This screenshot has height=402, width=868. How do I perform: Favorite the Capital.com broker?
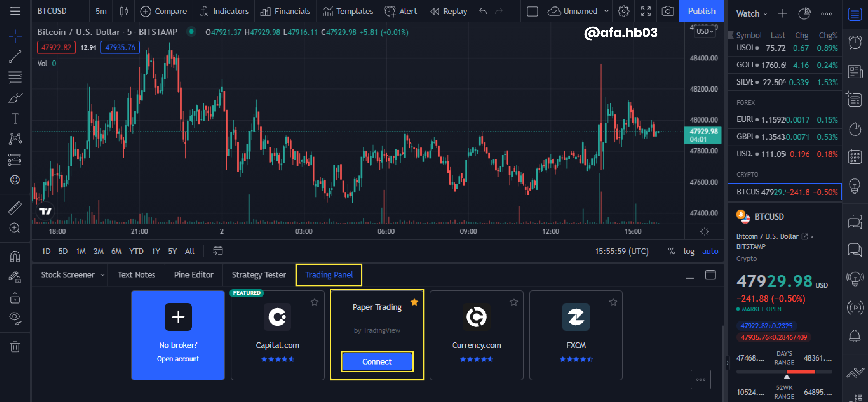click(x=314, y=302)
